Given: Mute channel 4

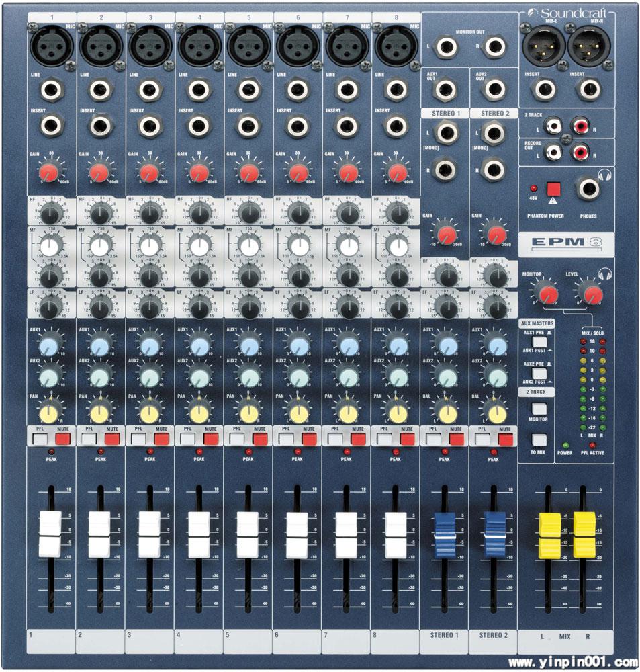Looking at the screenshot, I should click(210, 439).
